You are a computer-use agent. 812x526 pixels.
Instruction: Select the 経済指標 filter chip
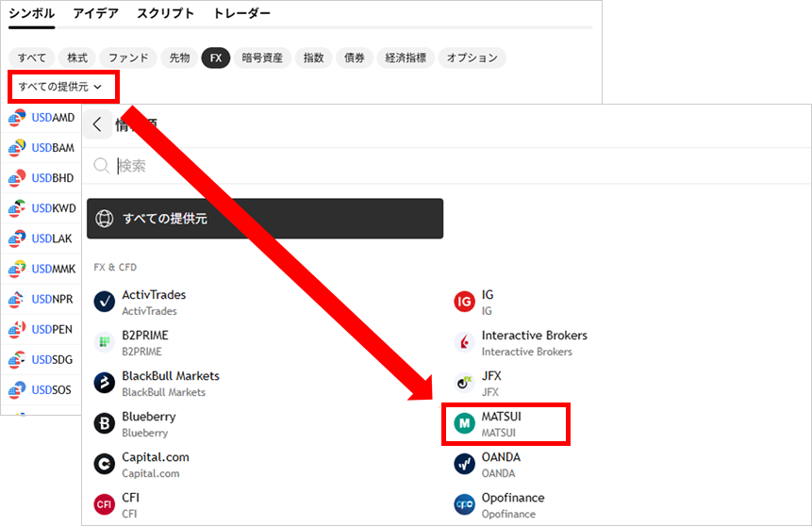click(x=406, y=58)
